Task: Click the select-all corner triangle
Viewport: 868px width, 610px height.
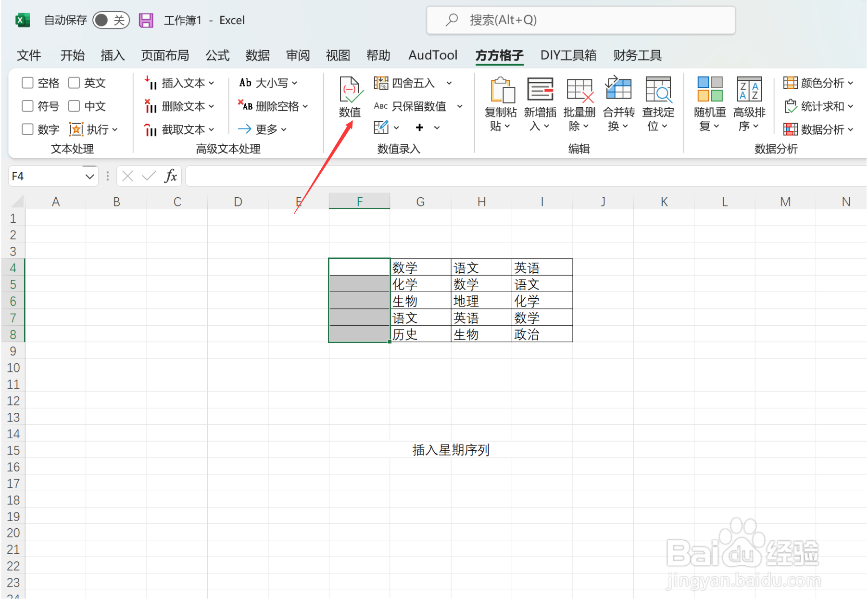Action: (17, 202)
